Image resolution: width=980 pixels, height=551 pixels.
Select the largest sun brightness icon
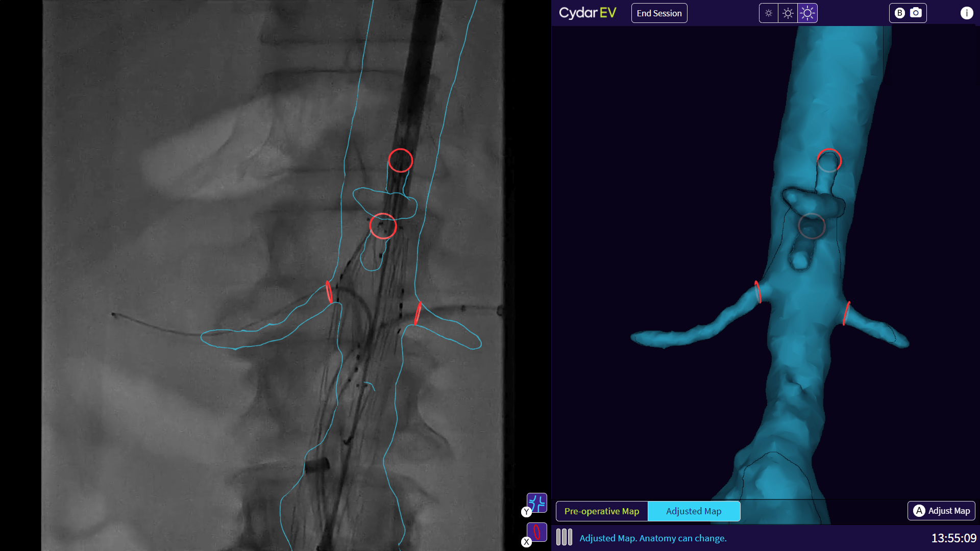[x=807, y=13]
